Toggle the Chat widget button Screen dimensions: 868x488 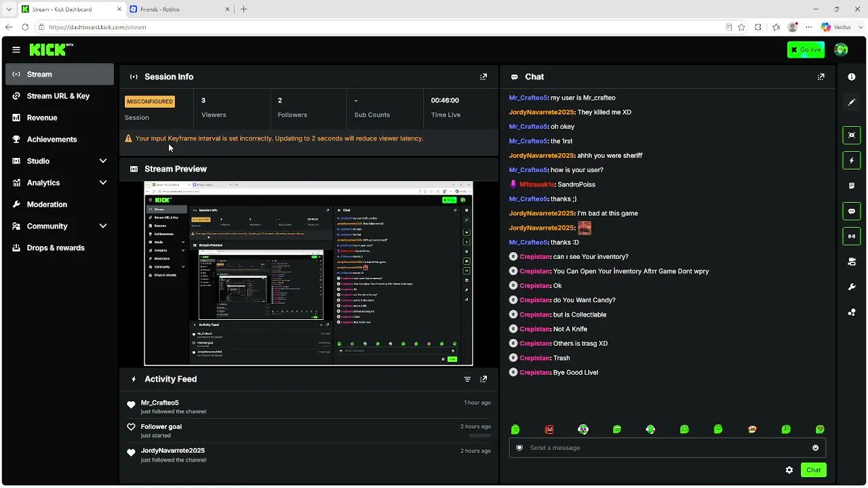pos(852,211)
